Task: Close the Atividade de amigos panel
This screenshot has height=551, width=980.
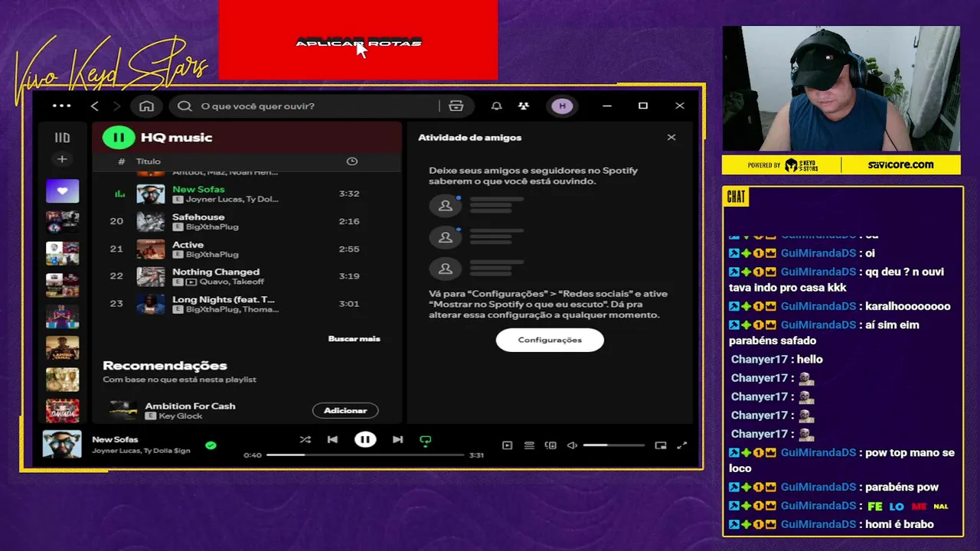Action: point(671,138)
